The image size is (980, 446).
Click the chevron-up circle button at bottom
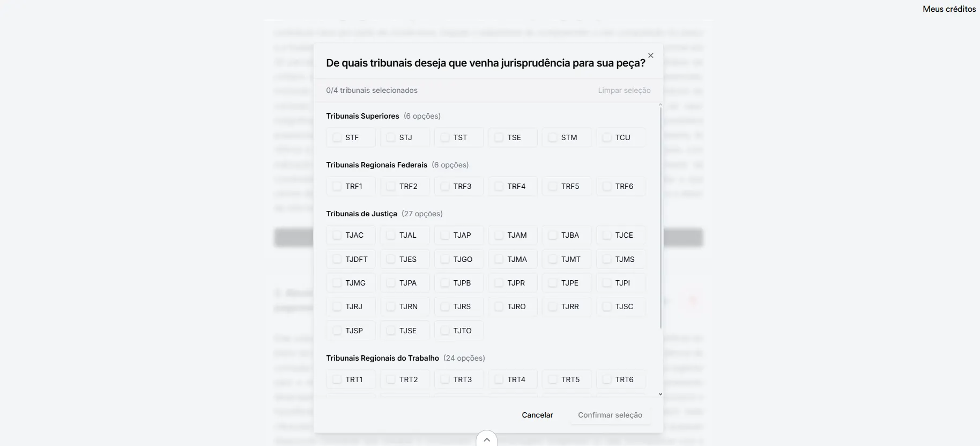point(486,440)
